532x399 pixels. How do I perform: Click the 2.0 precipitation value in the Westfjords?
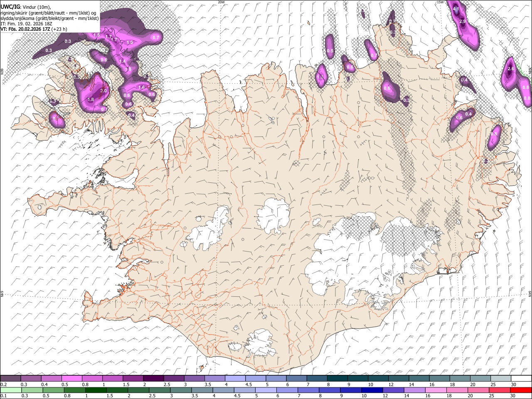[x=103, y=91]
